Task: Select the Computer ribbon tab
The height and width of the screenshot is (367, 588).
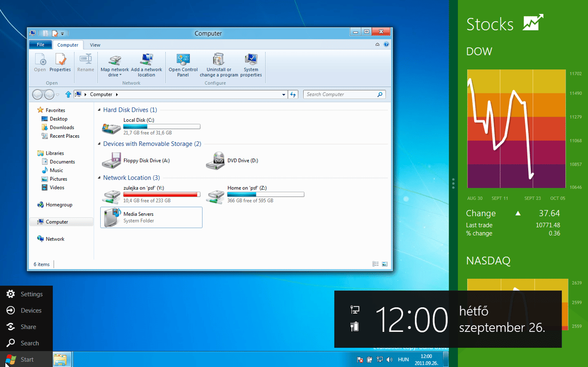Action: [x=67, y=45]
